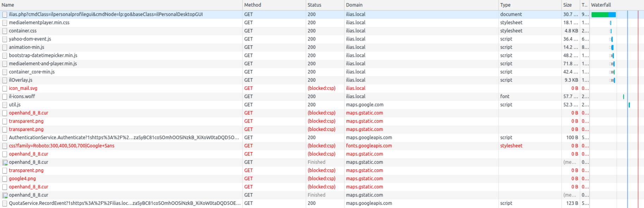Screen dimensions: 644x208
Task: Click the Status column header
Action: pos(314,5)
